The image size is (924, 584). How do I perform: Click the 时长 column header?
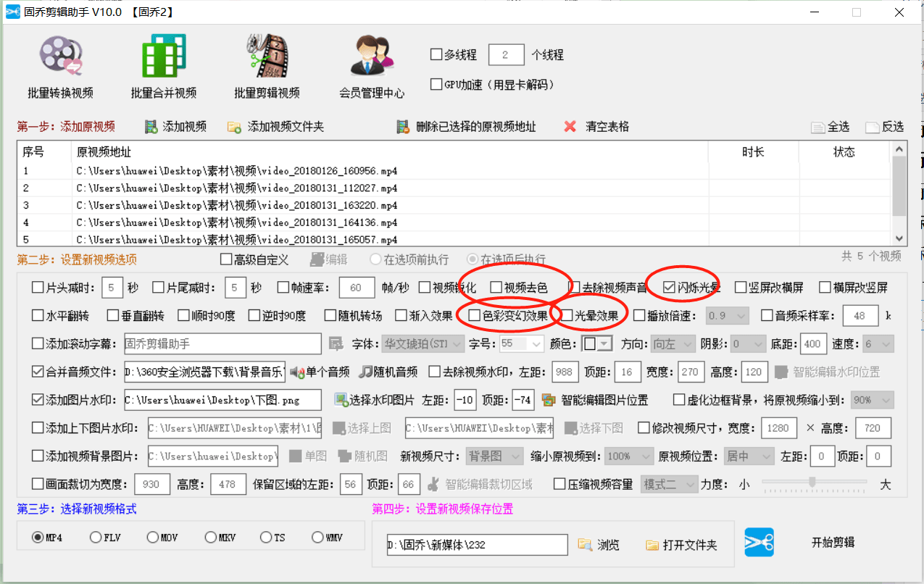coord(753,151)
